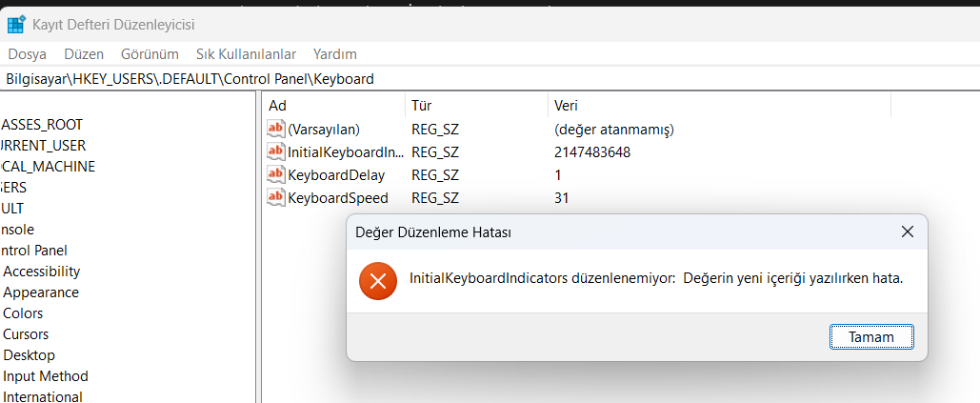The width and height of the screenshot is (980, 403).
Task: Sort by the Veri column header
Action: (719, 106)
